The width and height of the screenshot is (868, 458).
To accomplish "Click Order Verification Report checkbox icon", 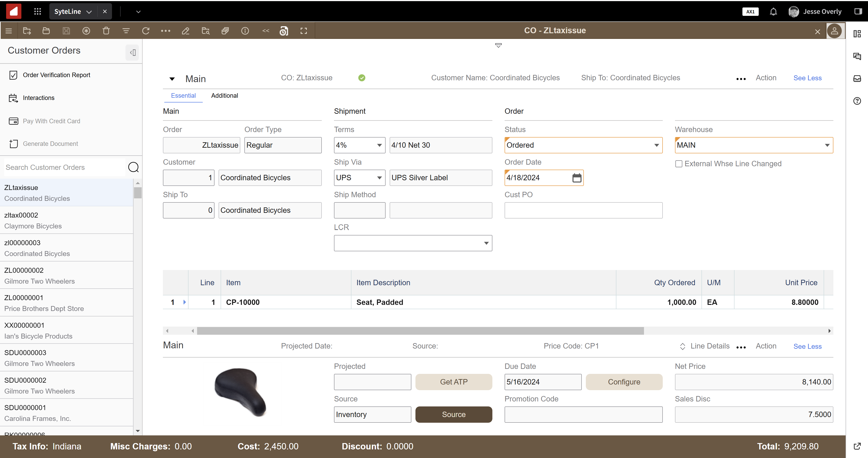I will tap(13, 75).
